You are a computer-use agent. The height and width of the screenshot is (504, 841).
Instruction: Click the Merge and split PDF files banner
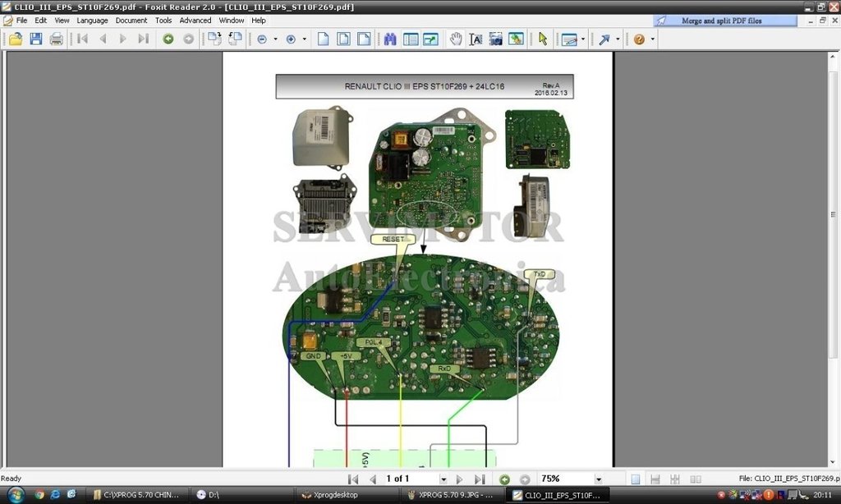(725, 21)
